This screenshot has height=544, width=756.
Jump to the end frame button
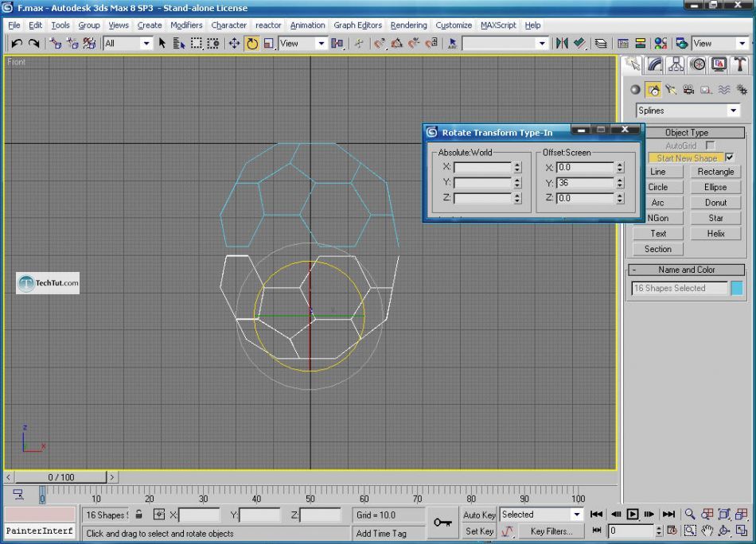668,514
